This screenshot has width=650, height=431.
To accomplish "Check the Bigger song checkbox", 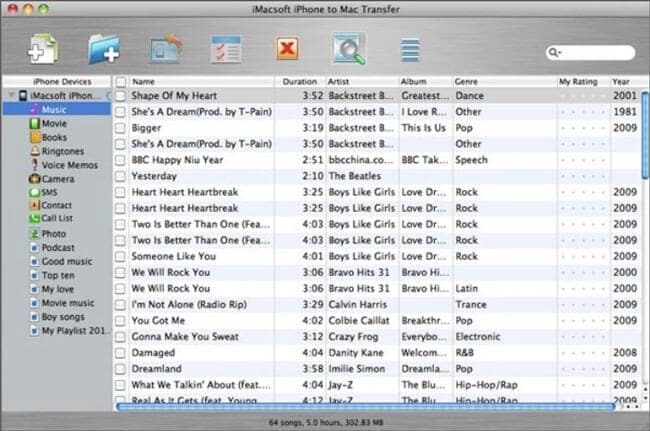I will pyautogui.click(x=120, y=128).
